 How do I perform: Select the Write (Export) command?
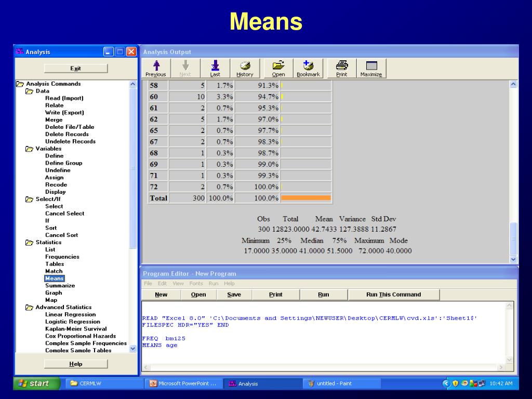point(64,113)
